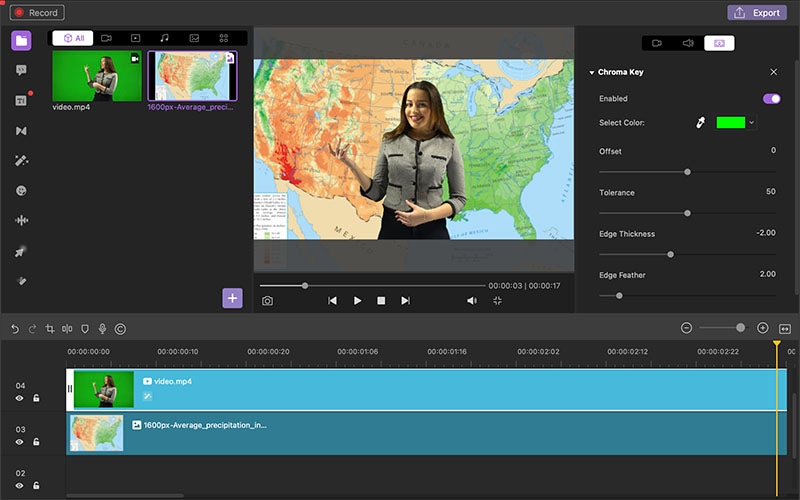Collapse the Chroma Key section

coord(592,72)
